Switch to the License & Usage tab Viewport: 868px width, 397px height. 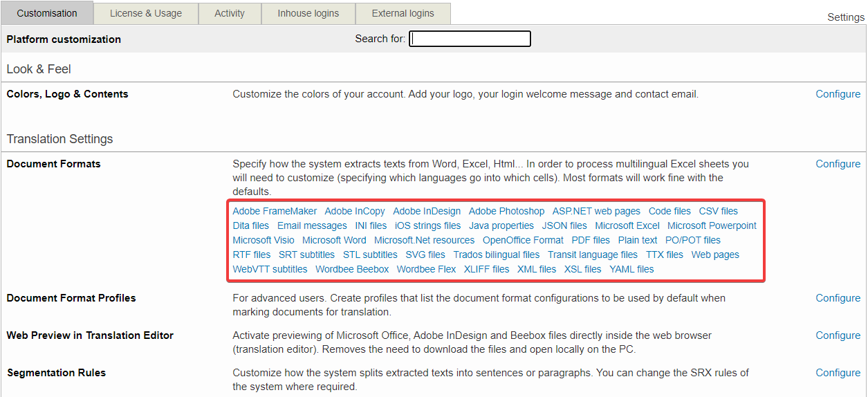coord(146,13)
